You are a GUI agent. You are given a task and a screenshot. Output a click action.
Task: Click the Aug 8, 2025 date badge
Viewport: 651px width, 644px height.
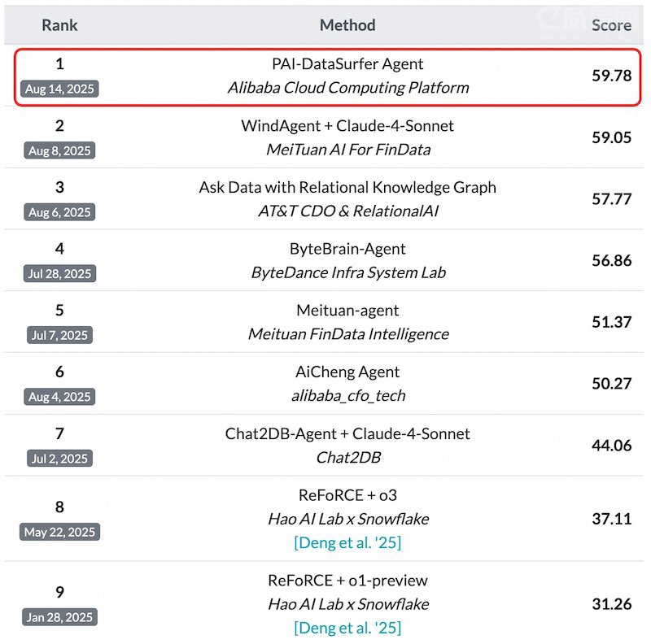tap(59, 150)
